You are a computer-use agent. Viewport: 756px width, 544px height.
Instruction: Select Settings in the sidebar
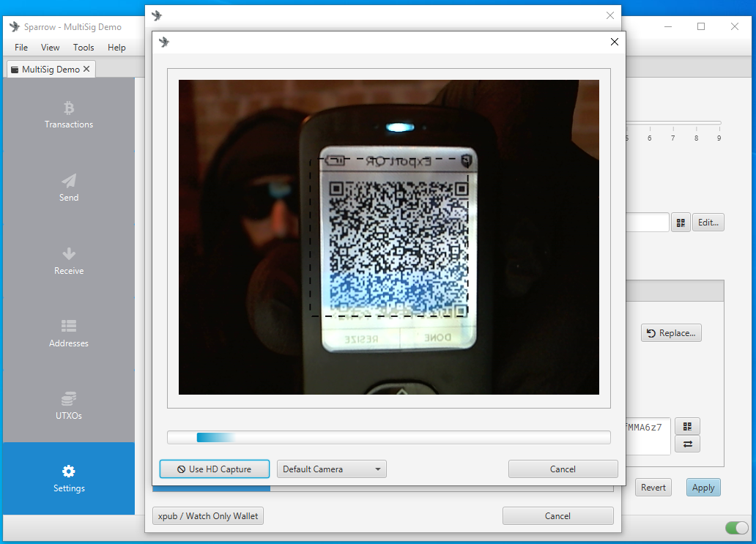(x=68, y=478)
